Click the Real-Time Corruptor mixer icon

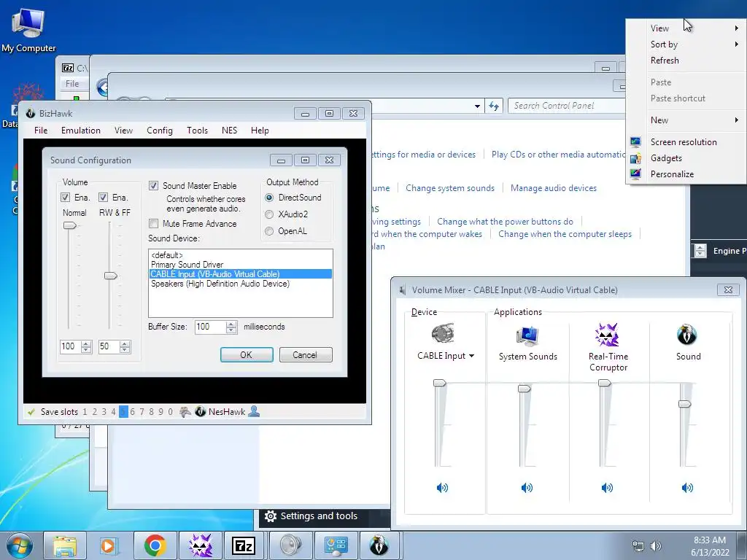pos(607,334)
